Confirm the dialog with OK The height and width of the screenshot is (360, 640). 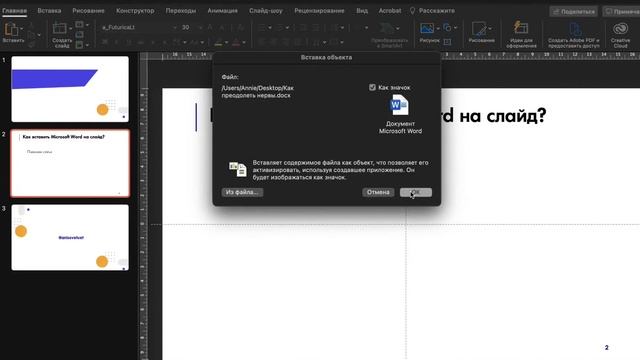[x=416, y=192]
